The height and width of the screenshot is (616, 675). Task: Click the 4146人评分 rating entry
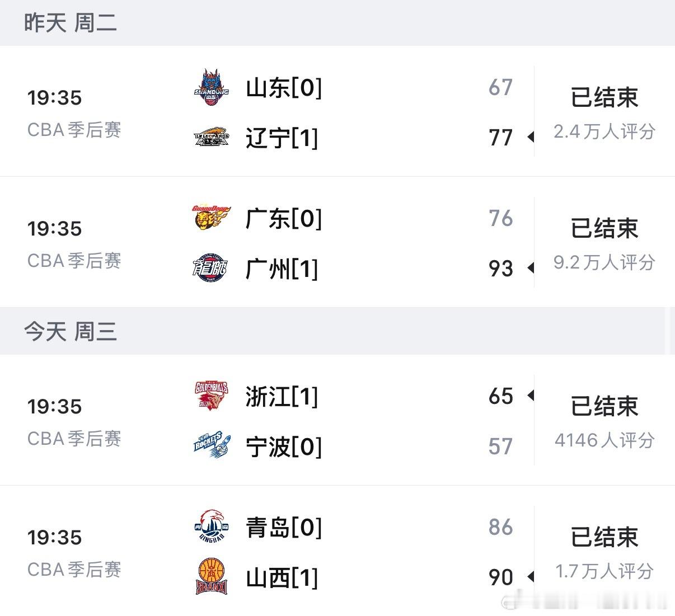(x=604, y=440)
